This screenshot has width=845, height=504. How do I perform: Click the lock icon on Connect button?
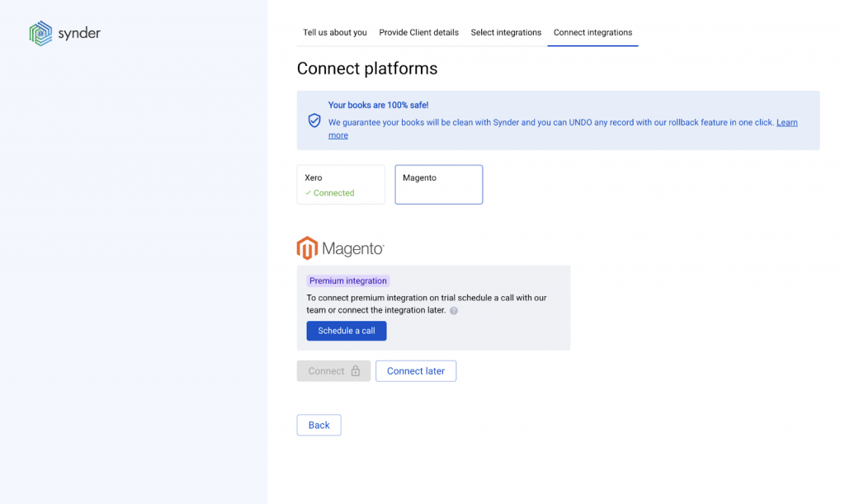point(355,371)
